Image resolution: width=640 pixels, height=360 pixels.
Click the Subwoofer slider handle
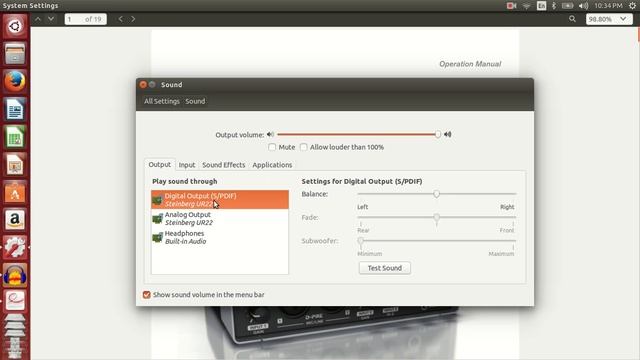click(x=361, y=241)
